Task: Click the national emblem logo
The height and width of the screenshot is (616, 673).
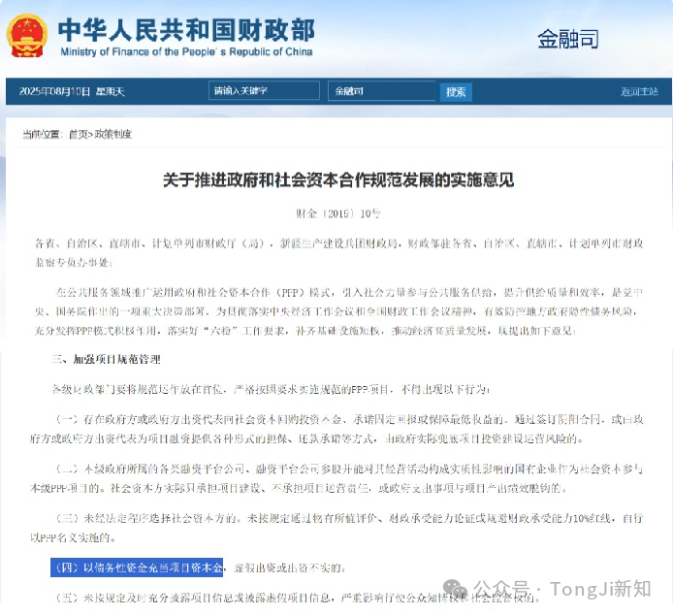Action: point(26,36)
